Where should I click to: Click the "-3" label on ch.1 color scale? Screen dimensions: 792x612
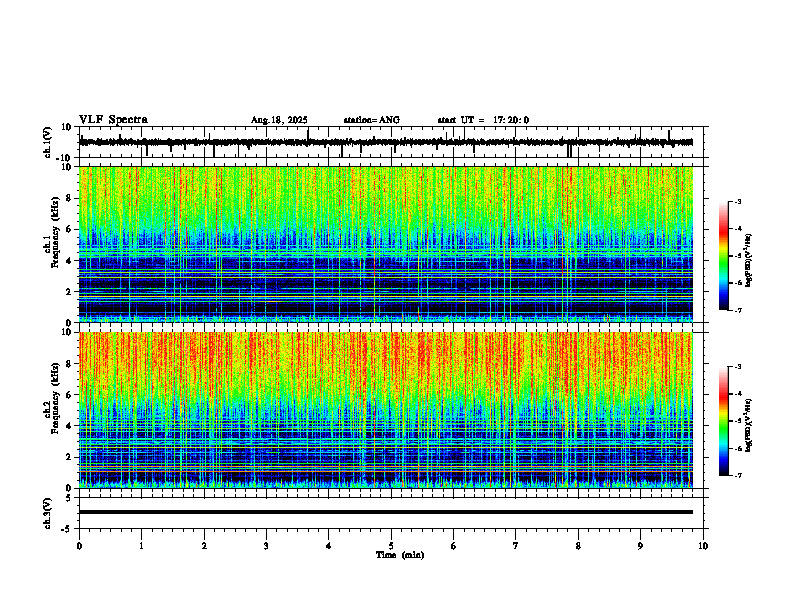coord(738,201)
